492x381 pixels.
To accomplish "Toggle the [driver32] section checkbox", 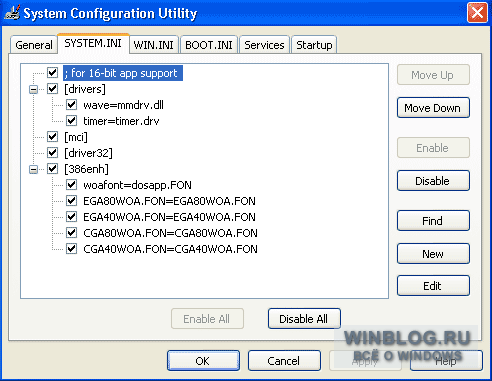I will coord(52,153).
